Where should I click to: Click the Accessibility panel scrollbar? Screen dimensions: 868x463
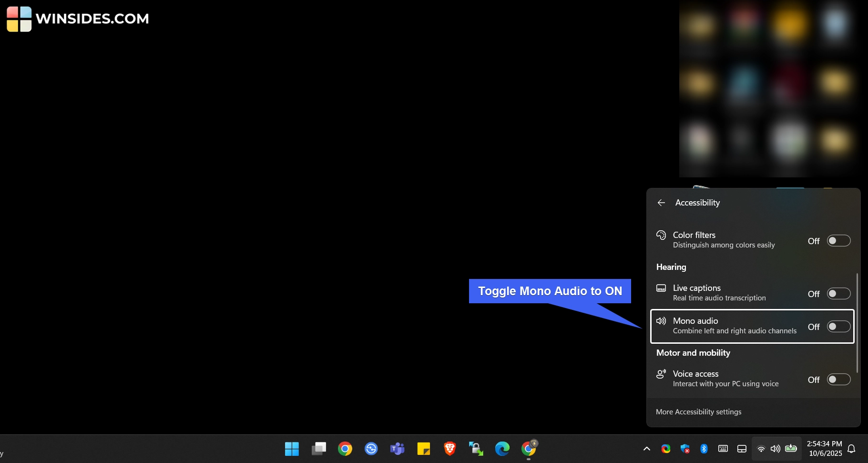click(x=857, y=323)
